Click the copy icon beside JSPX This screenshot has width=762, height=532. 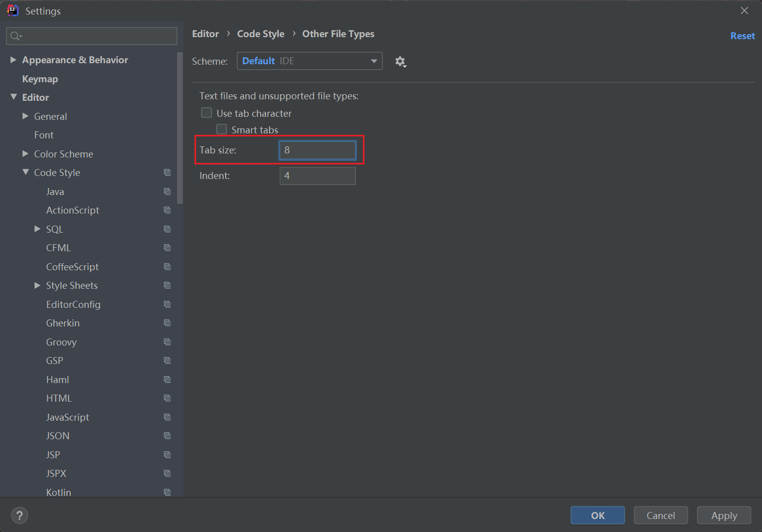tap(167, 473)
